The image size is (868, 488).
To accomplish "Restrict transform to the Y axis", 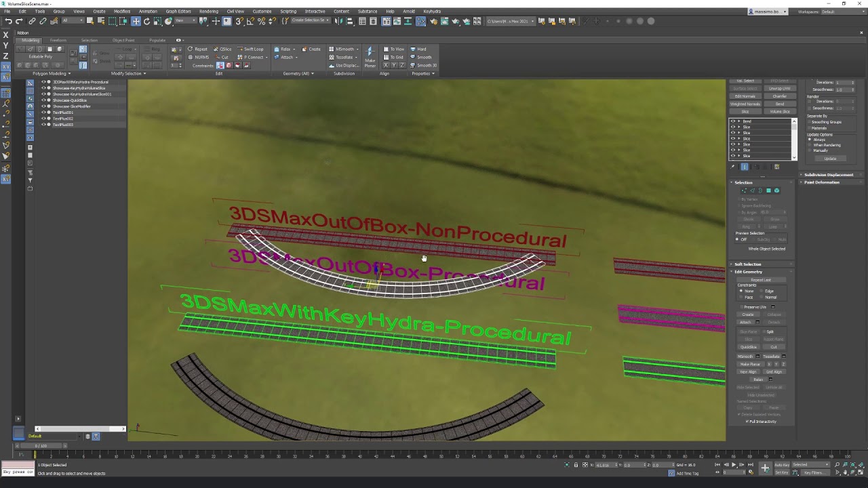I will [6, 45].
